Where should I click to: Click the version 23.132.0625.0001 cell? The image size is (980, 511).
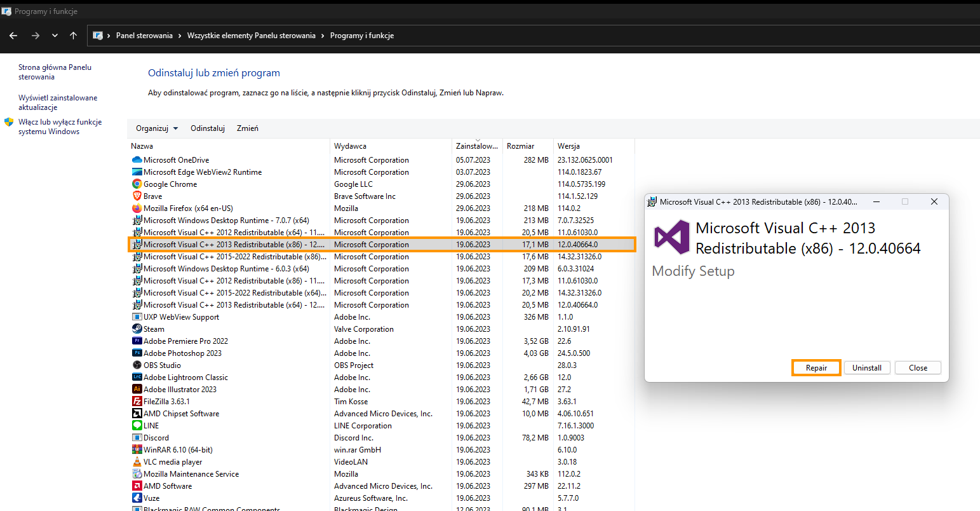585,160
